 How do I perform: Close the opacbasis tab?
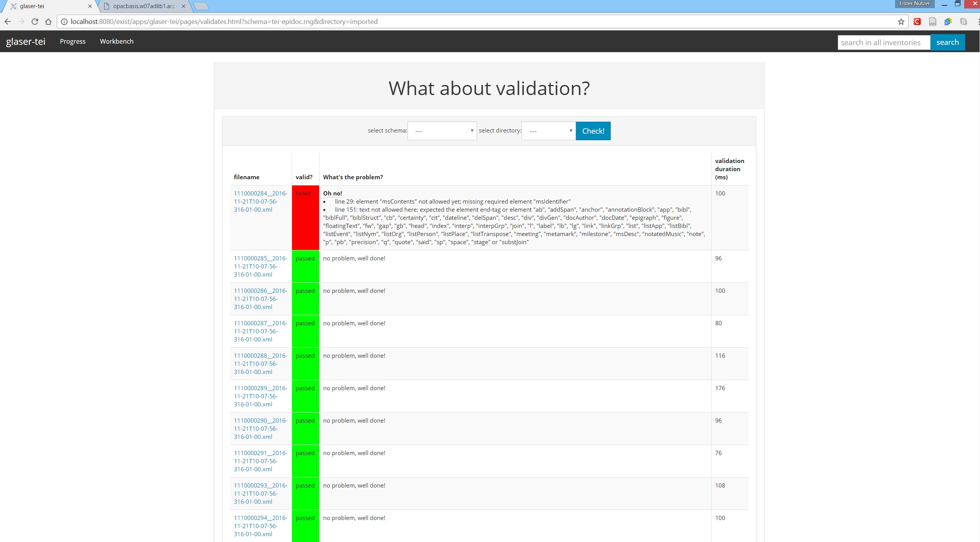(x=183, y=6)
